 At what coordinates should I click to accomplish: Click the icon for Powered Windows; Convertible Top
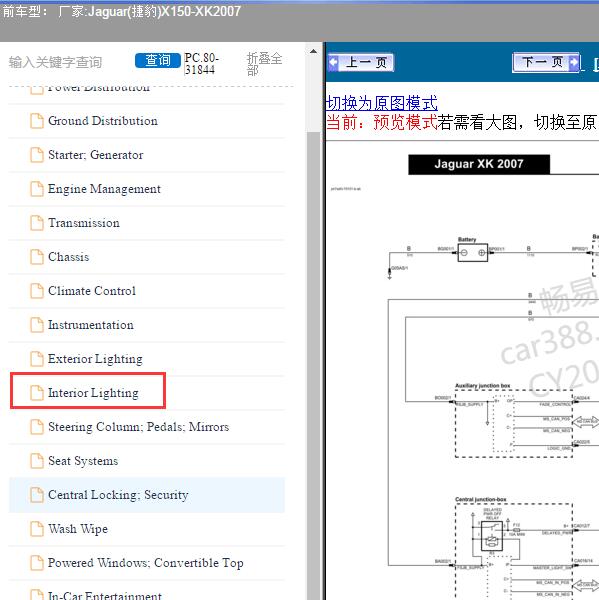[x=37, y=563]
